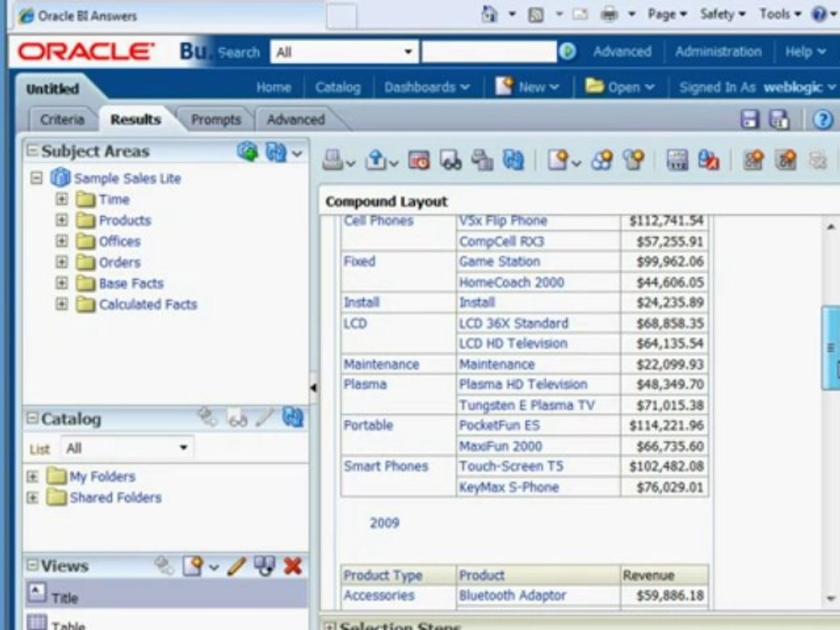Open the browser Tools menu
The image size is (840, 630).
pos(780,14)
